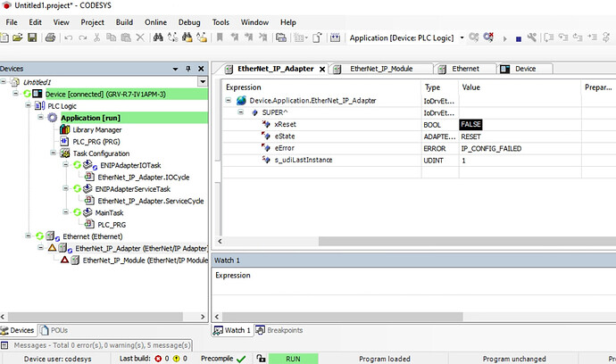Collapse the ENIPAdapterIOTask node
Viewport: 616px width, 364px height.
coord(65,164)
